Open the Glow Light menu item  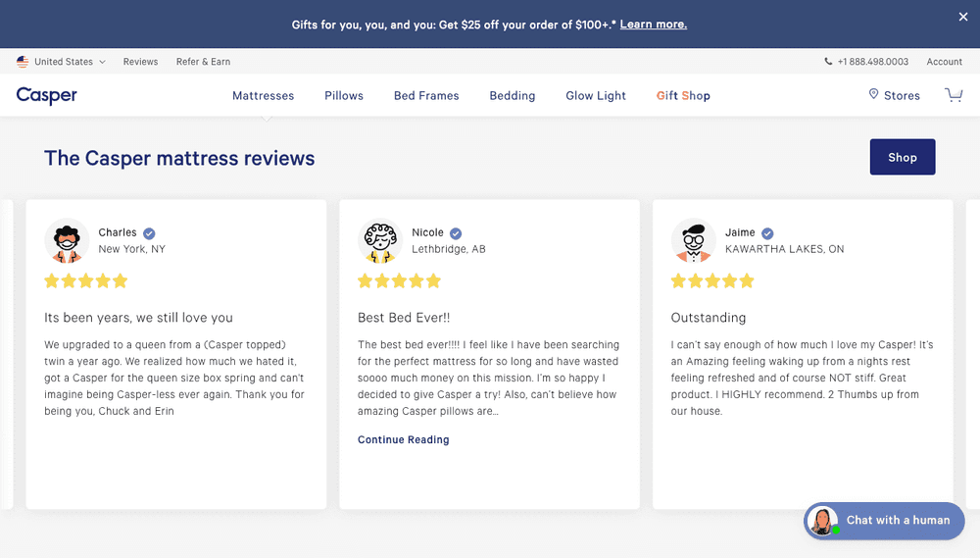pos(596,96)
